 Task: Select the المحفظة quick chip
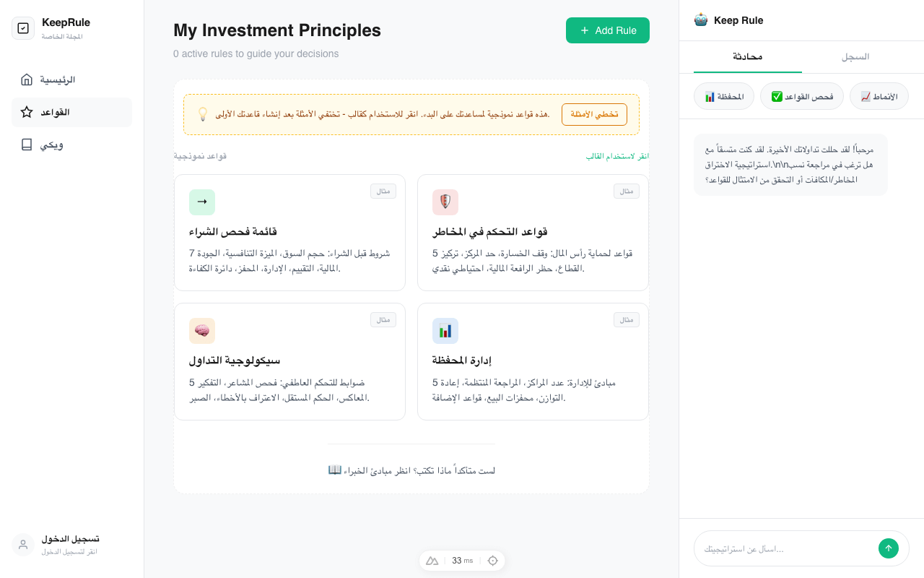coord(723,95)
